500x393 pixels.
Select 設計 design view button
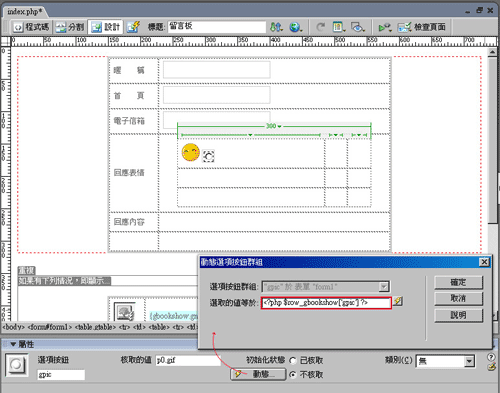tap(105, 27)
